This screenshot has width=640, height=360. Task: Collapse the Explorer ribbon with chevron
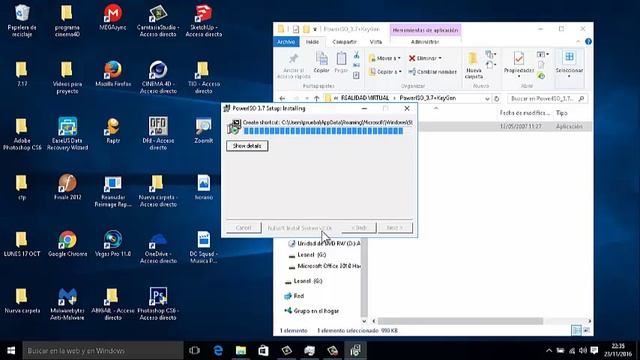[x=578, y=42]
